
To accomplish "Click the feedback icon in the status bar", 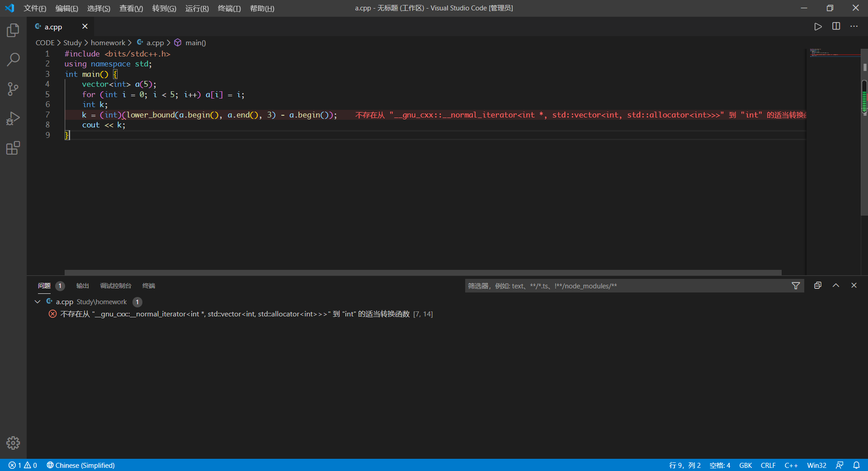I will click(840, 465).
